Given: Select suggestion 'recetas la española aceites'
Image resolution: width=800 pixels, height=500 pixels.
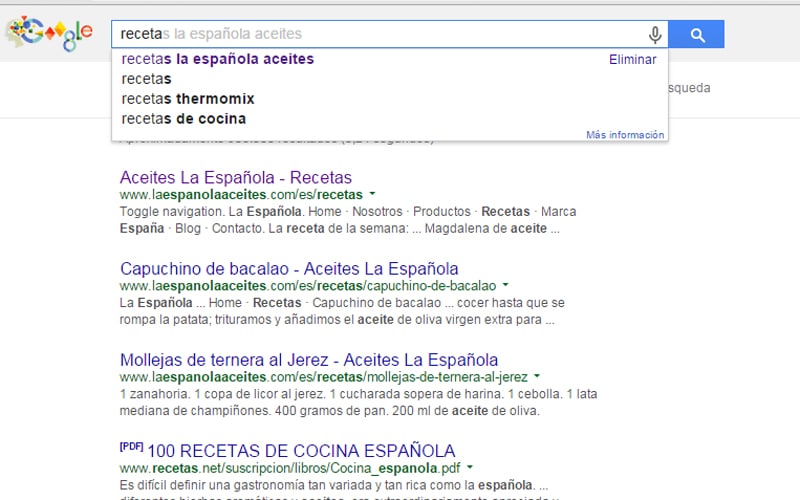Looking at the screenshot, I should pos(218,59).
